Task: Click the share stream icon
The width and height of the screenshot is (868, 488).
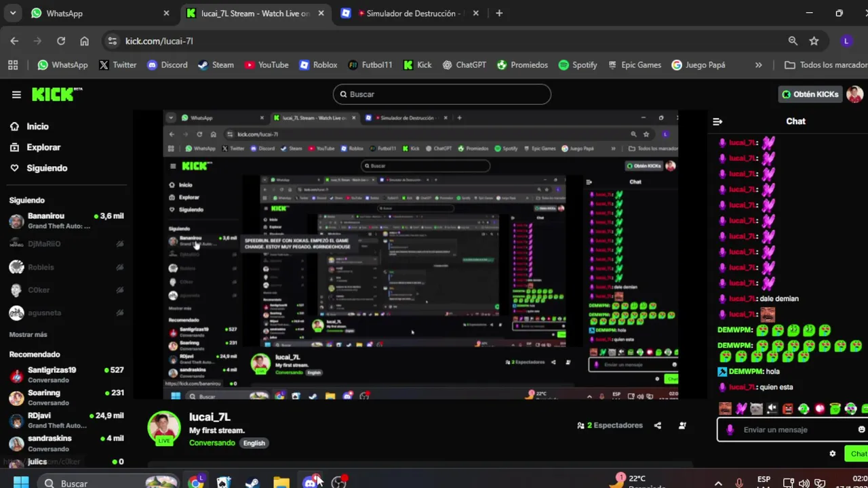Action: coord(657,426)
